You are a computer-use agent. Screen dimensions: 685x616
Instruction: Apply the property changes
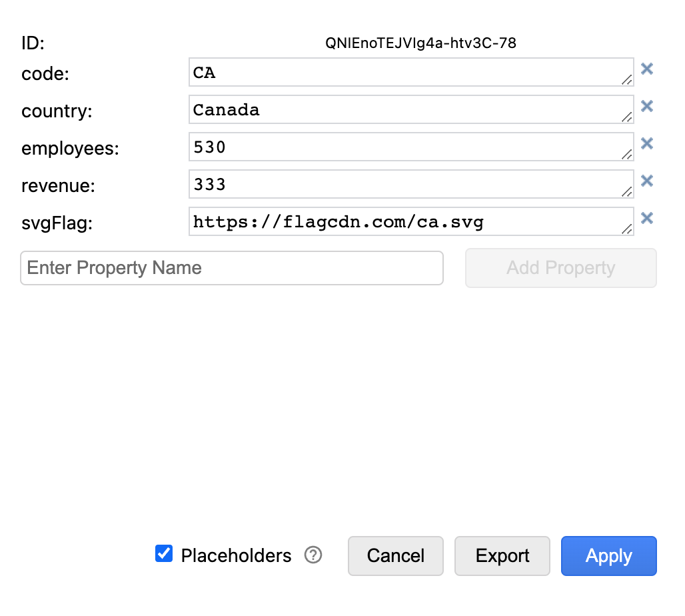pyautogui.click(x=608, y=556)
